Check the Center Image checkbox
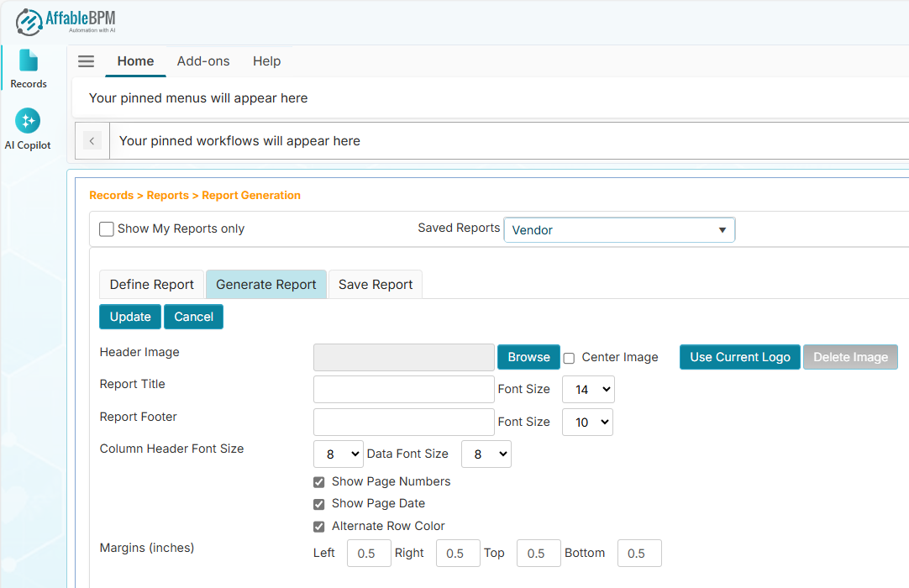The width and height of the screenshot is (909, 588). [x=569, y=358]
